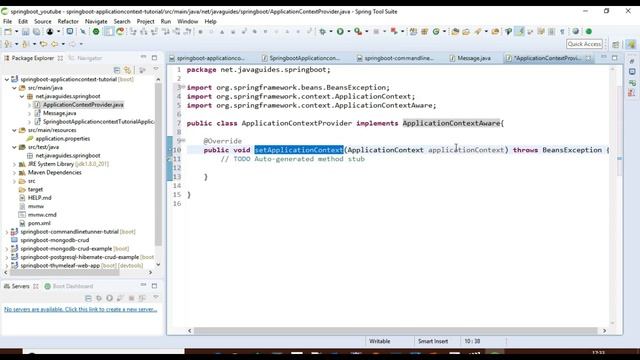
Task: Open the Navigate menu
Action: tap(96, 21)
